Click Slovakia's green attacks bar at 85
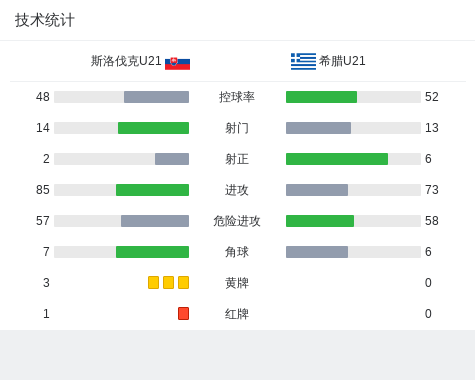 152,190
